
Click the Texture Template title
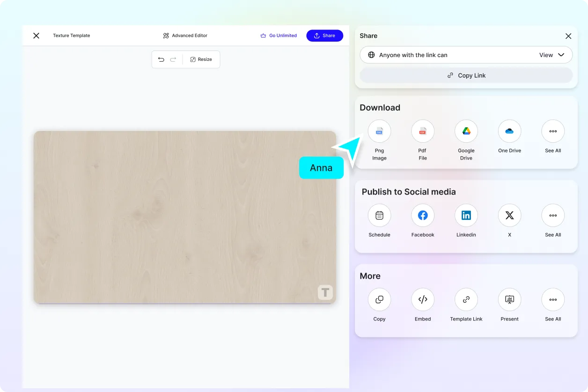tap(71, 36)
